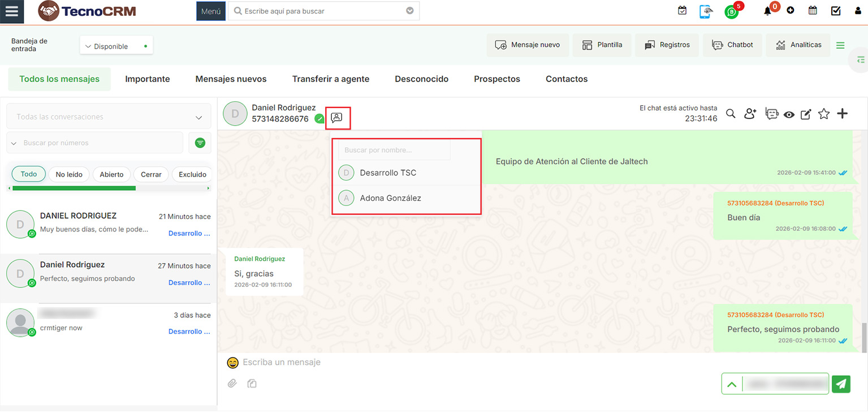Click the green filter icon
Viewport: 868px width, 413px height.
200,143
